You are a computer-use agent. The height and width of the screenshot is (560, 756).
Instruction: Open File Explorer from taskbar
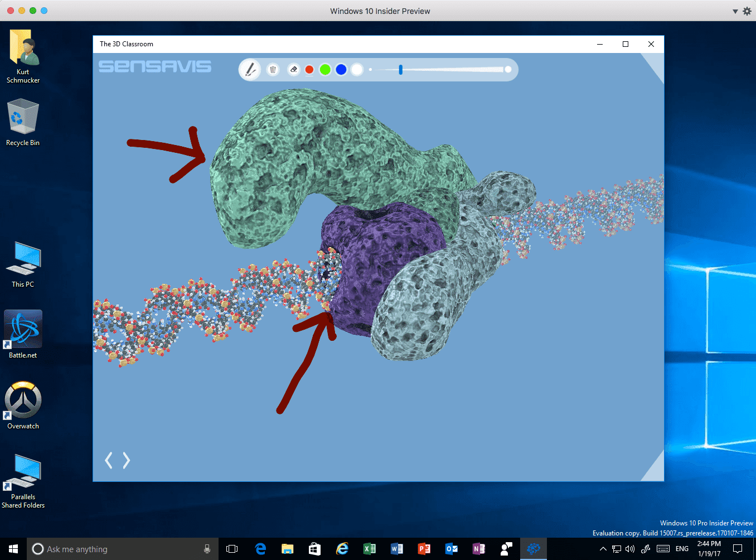click(287, 549)
